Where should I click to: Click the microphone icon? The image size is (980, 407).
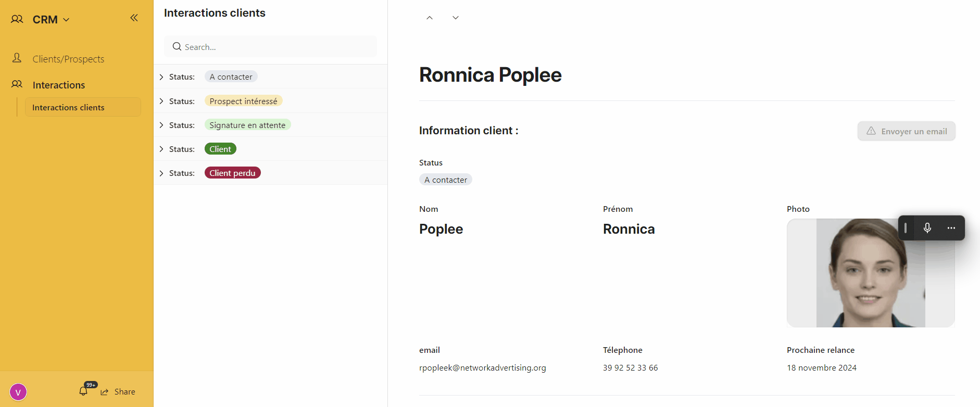(927, 228)
